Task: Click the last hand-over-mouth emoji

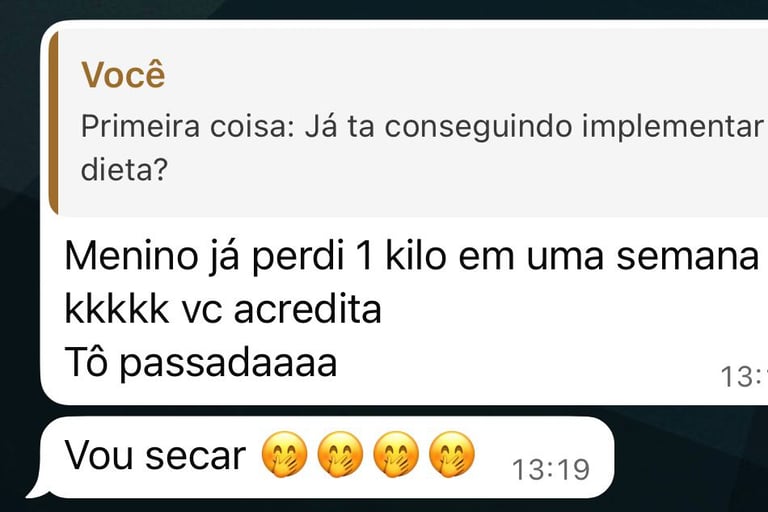Action: (452, 455)
